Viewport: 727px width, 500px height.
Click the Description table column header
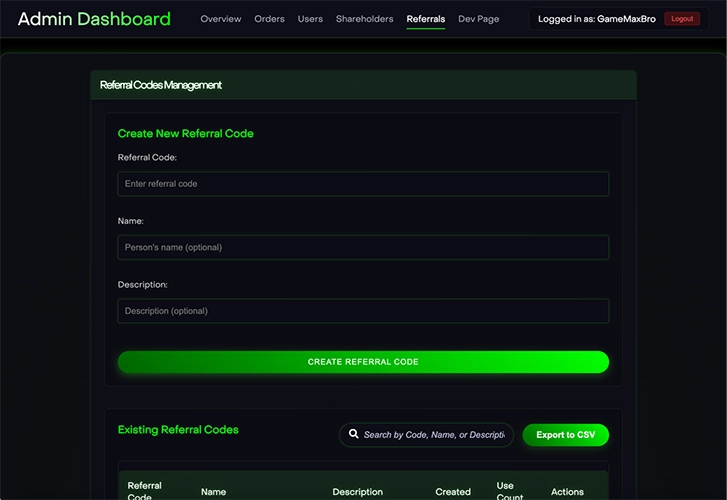[357, 492]
